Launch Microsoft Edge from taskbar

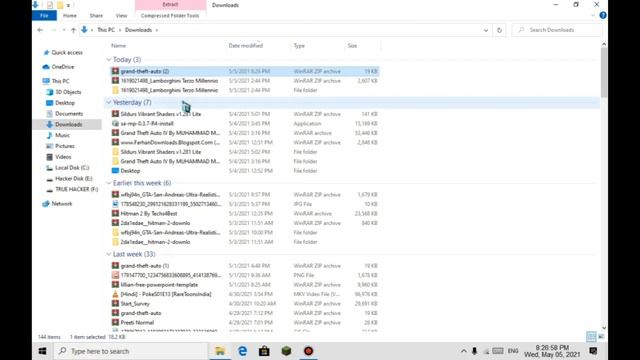(x=242, y=351)
